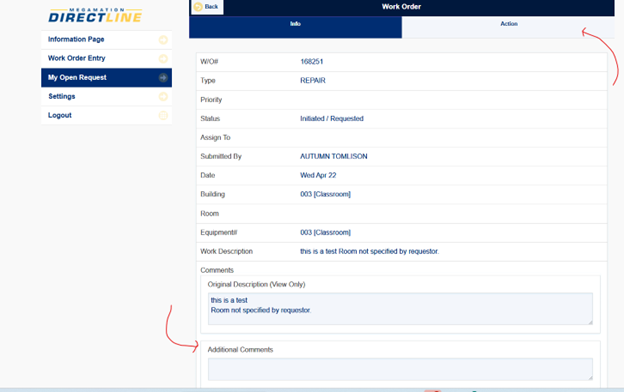This screenshot has width=624, height=392.
Task: Click the Building value 003 [Classroom]
Action: (325, 194)
